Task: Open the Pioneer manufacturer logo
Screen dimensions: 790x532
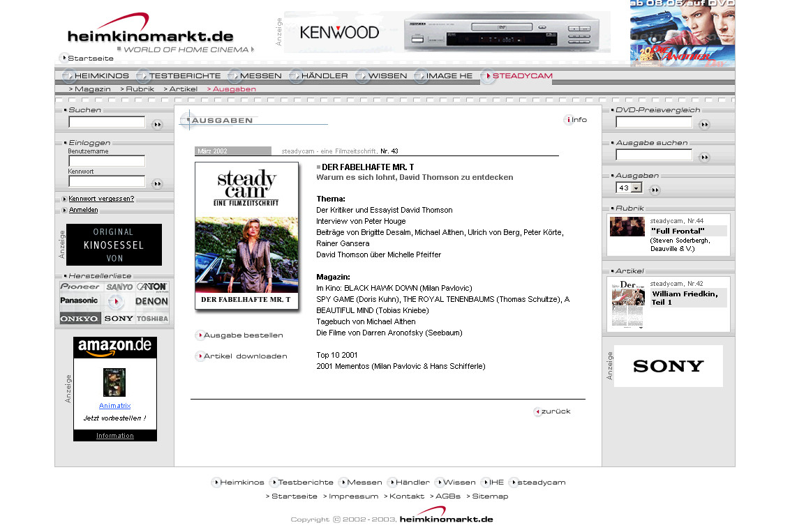Action: click(80, 287)
